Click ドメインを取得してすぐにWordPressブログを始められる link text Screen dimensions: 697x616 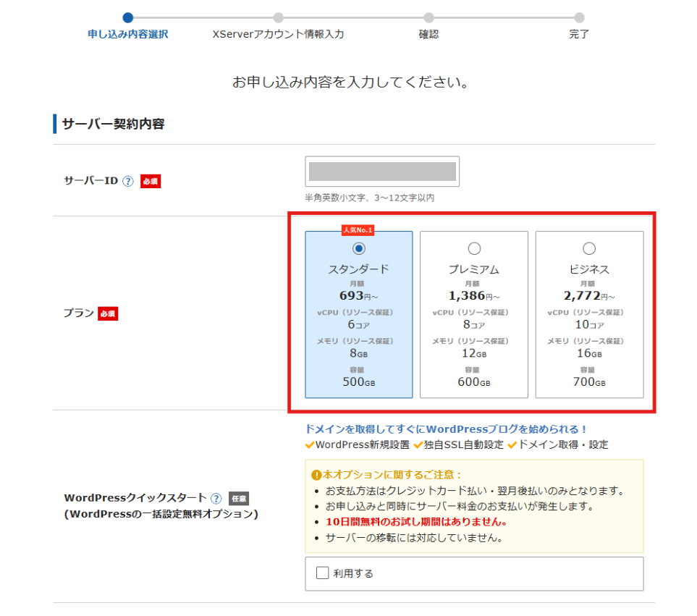445,429
